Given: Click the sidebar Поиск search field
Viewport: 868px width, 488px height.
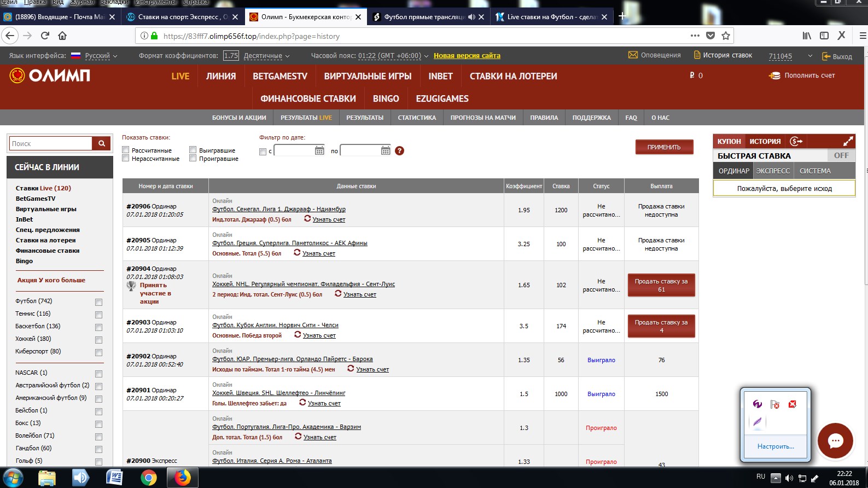Looking at the screenshot, I should coord(51,143).
